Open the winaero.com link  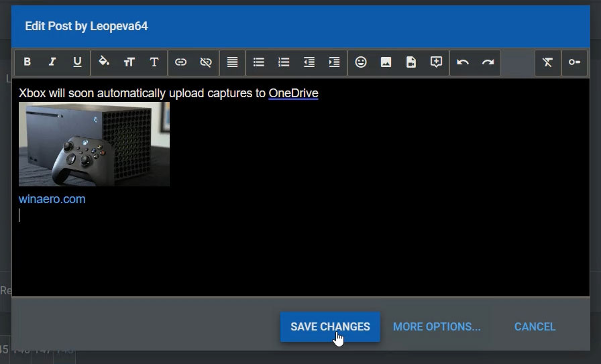pyautogui.click(x=52, y=199)
